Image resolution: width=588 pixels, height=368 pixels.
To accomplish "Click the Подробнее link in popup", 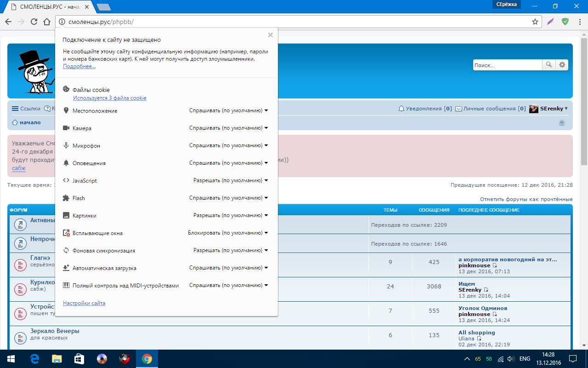I will (79, 67).
